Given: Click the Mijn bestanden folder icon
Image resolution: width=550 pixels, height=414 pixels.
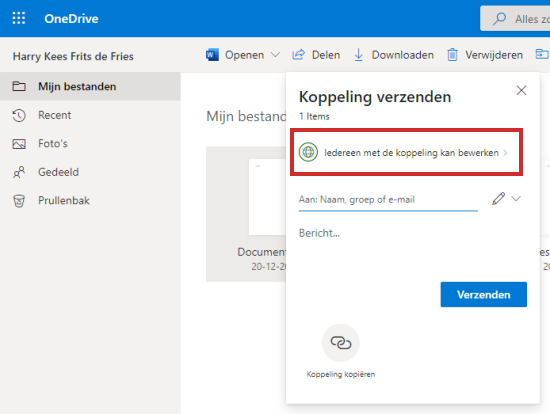Looking at the screenshot, I should [x=19, y=86].
